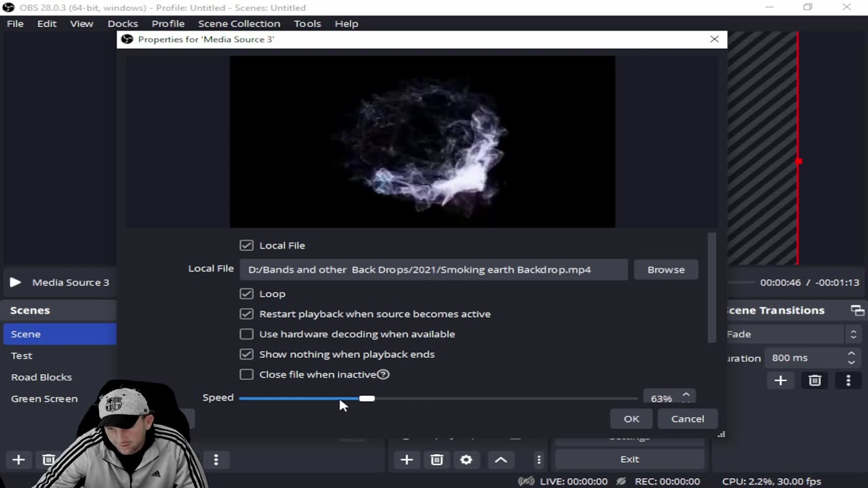Open the Edit menu
Screen dimensions: 868x488
tap(47, 24)
